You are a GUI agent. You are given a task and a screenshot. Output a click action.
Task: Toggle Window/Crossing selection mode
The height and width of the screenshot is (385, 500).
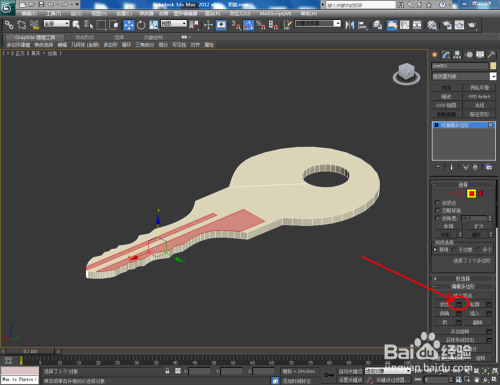coord(114,25)
